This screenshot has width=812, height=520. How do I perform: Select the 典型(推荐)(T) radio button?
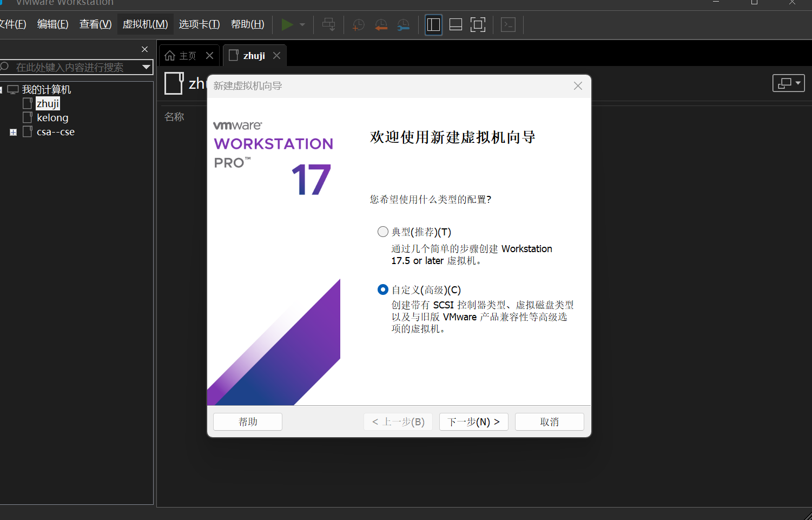click(383, 232)
